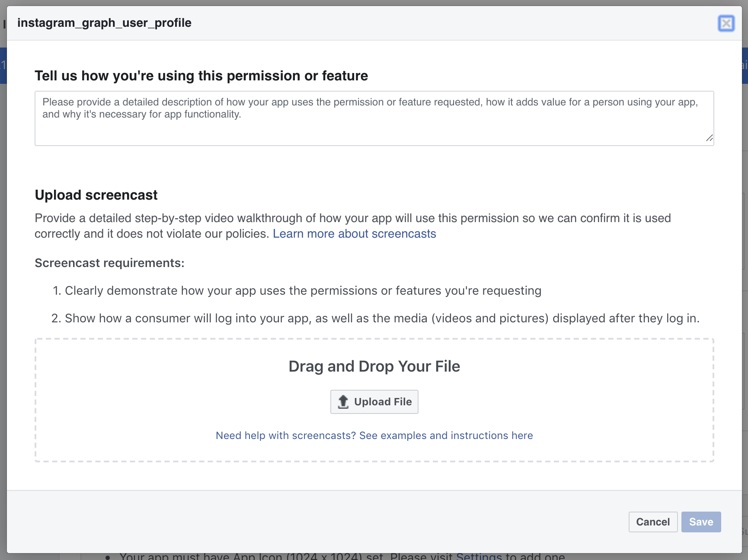
Task: Click the upload arrow icon
Action: tap(343, 402)
